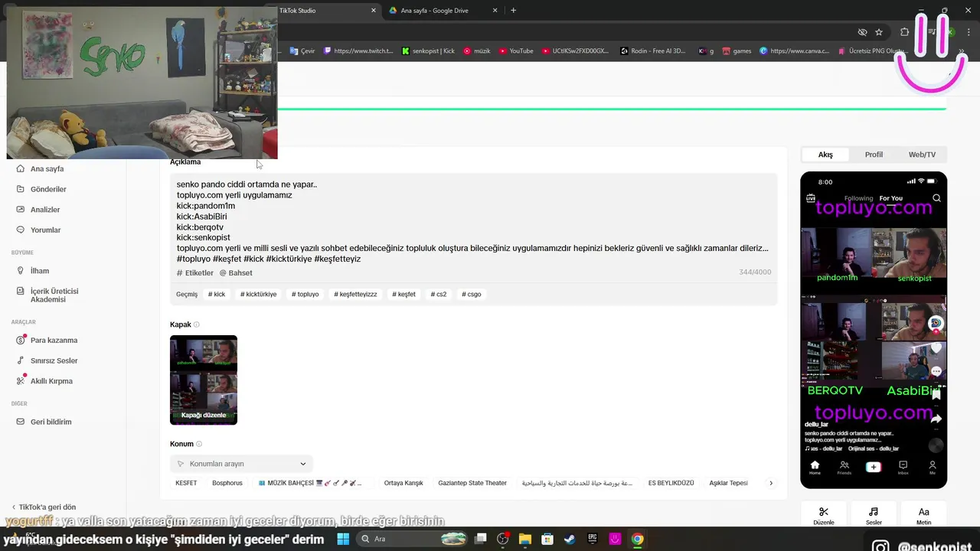Select the # kick recent hashtag
980x551 pixels.
click(x=217, y=295)
